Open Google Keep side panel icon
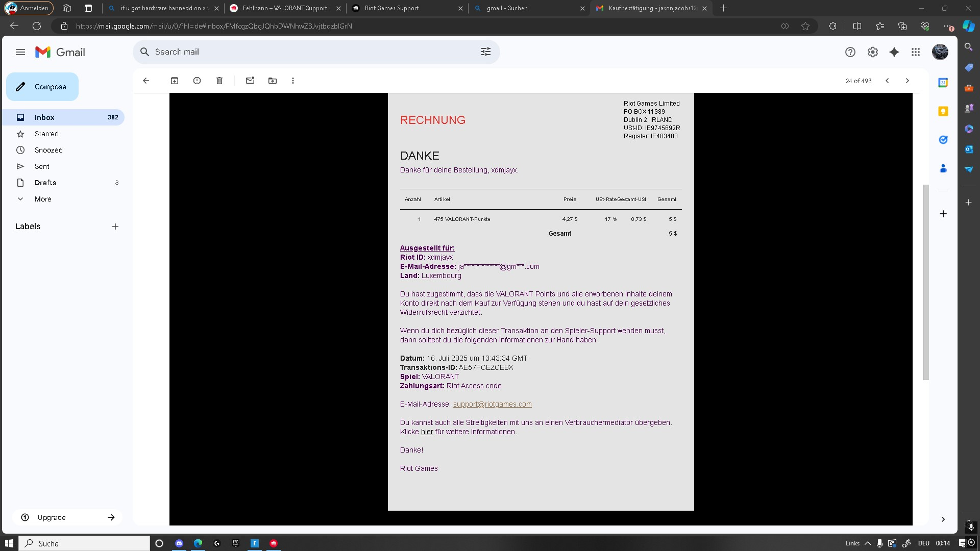980x551 pixels. [x=943, y=111]
